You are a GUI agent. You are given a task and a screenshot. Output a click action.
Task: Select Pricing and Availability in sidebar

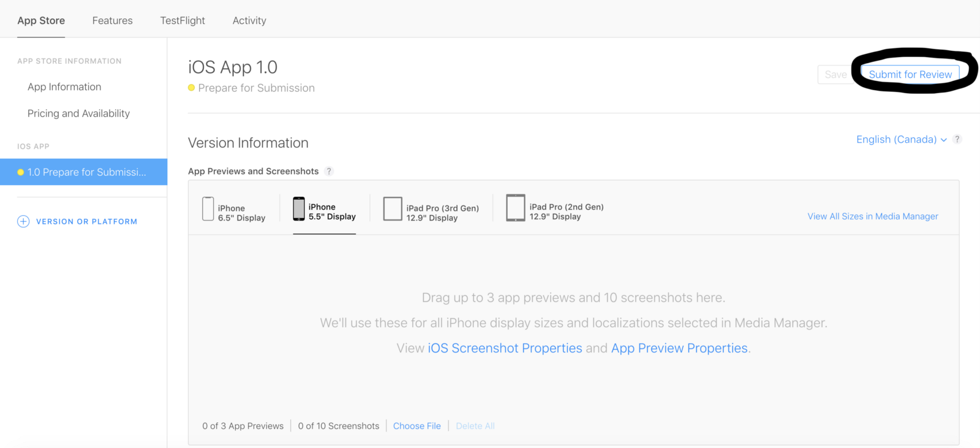[78, 113]
